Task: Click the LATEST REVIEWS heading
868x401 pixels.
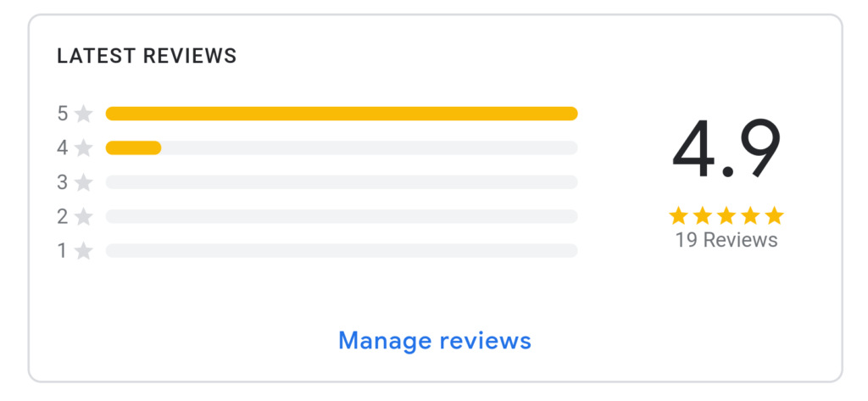Action: [x=147, y=56]
